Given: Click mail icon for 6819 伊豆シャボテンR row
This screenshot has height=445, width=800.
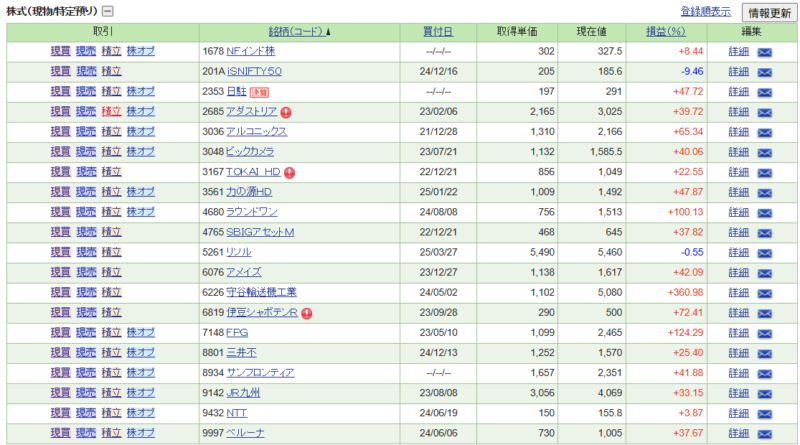Looking at the screenshot, I should [764, 313].
